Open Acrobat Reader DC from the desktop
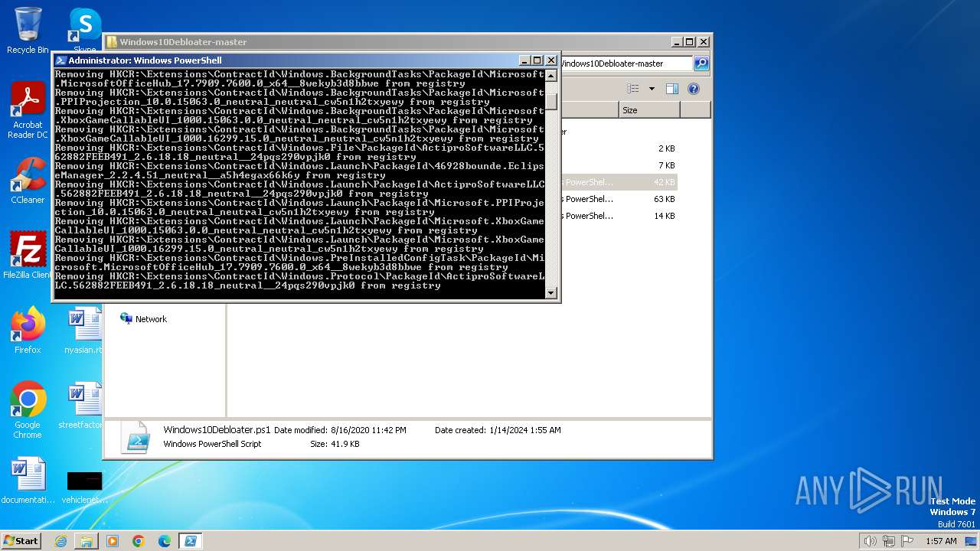 click(28, 110)
